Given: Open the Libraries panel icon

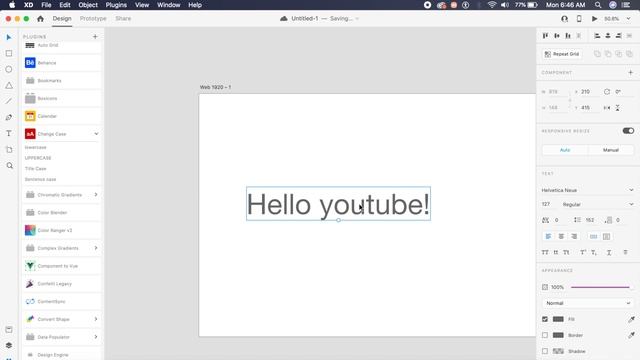Looking at the screenshot, I should point(9,329).
